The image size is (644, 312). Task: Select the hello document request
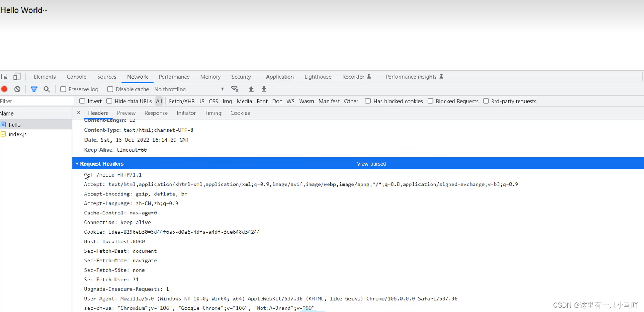pos(36,124)
